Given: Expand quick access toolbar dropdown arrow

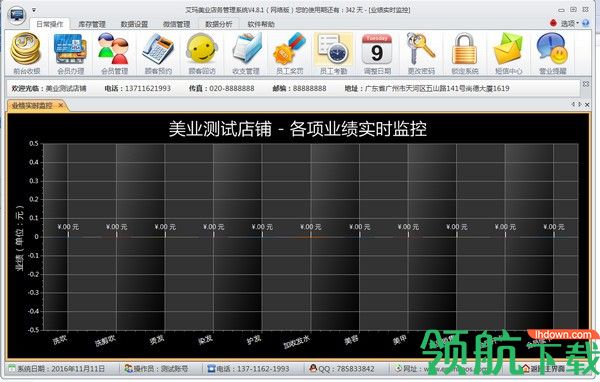Looking at the screenshot, I should tap(34, 10).
